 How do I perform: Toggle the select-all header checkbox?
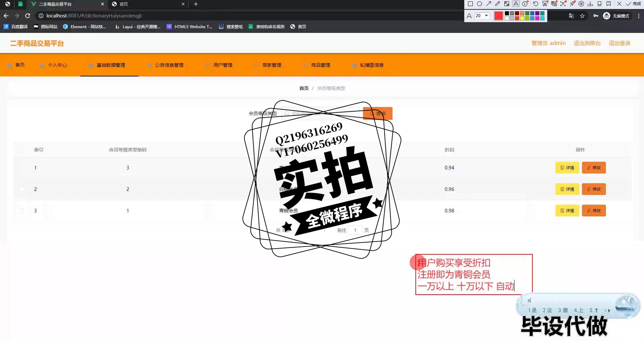tap(22, 150)
